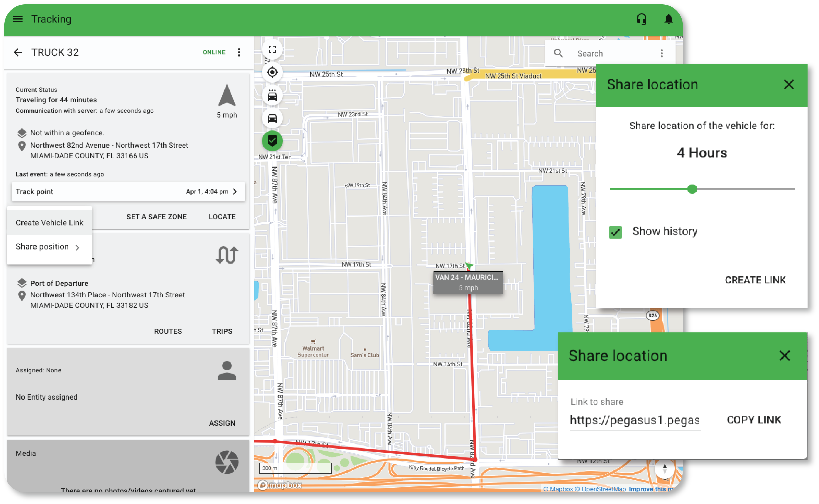The height and width of the screenshot is (504, 819).
Task: Click the headset support icon
Action: click(641, 19)
